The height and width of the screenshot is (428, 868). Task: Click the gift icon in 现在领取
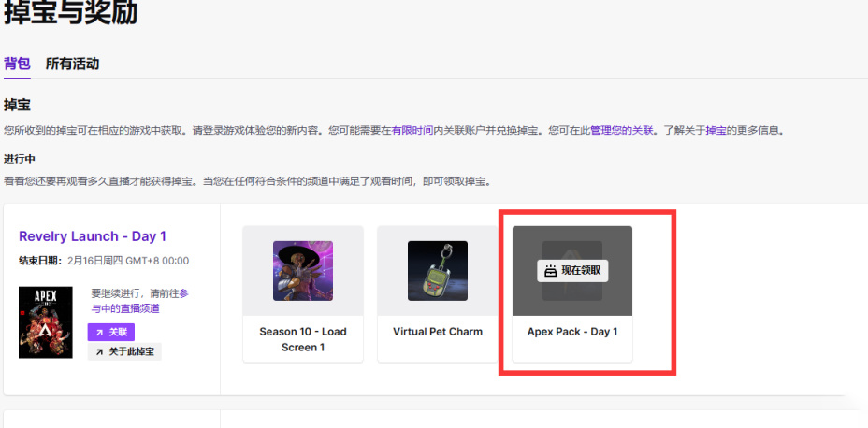pos(550,272)
